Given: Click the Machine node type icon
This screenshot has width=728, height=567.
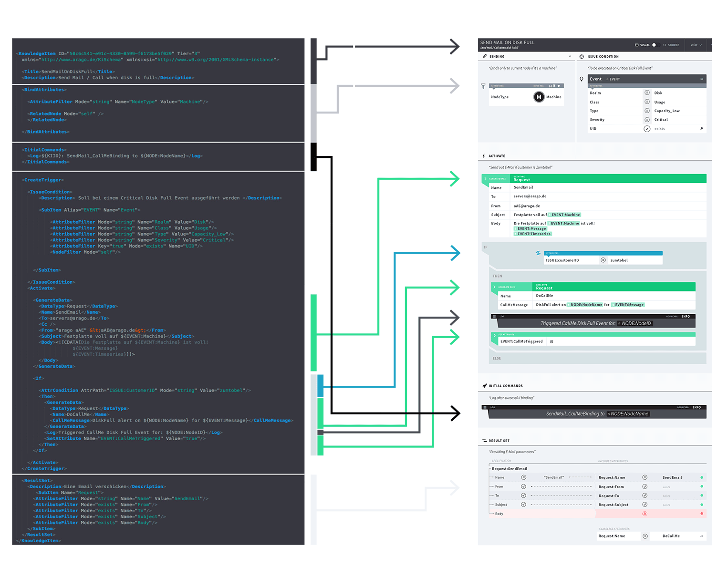Looking at the screenshot, I should [539, 97].
